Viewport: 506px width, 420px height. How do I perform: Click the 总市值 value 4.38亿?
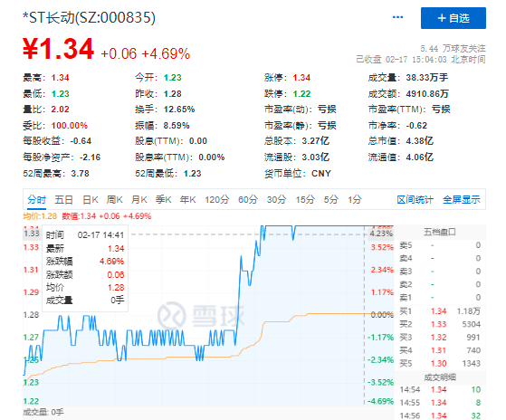click(419, 141)
